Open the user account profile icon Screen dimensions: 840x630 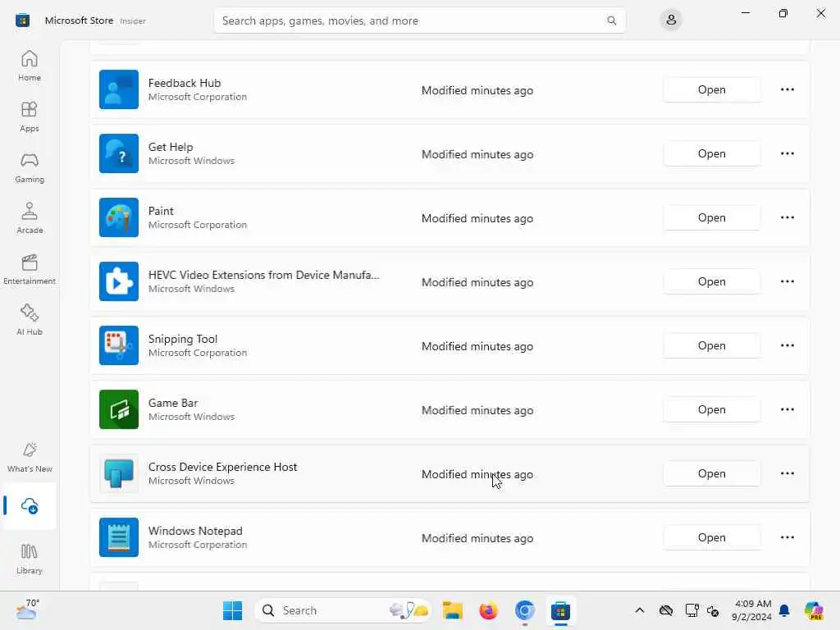[671, 21]
